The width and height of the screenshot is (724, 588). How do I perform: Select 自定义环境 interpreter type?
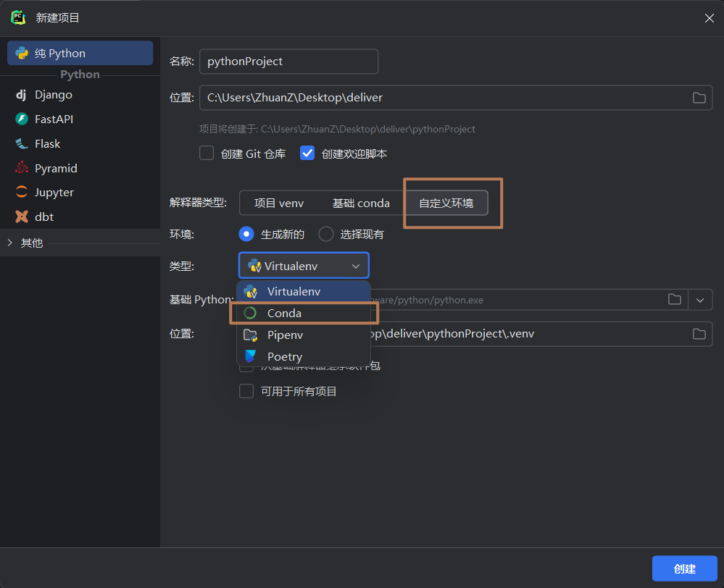pyautogui.click(x=446, y=203)
